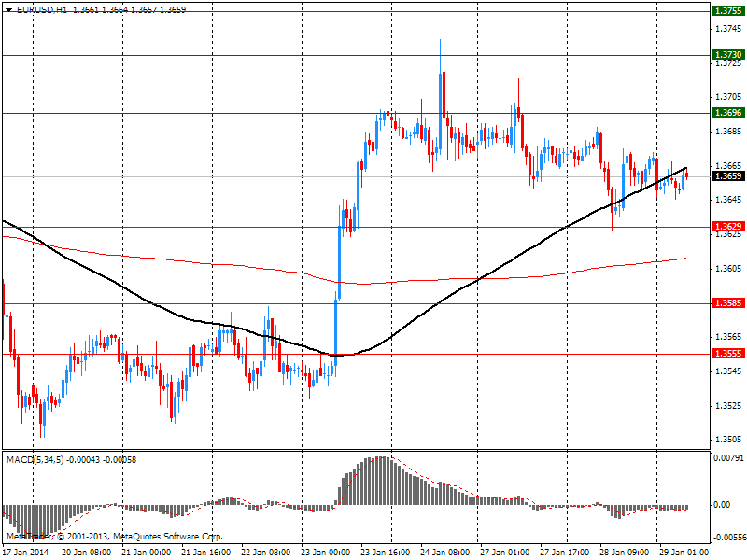747x560 pixels.
Task: Click the MACD scale value -0.00556
Action: pos(728,538)
